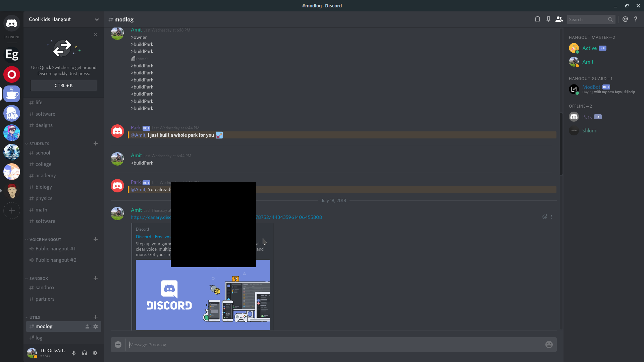Viewport: 644px width, 362px height.
Task: Join Public hangout #2 voice channel
Action: tap(64, 260)
